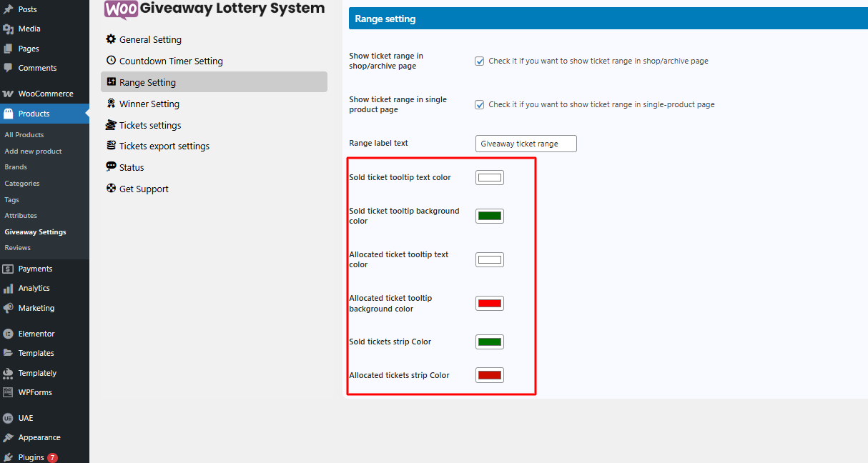Viewport: 868px width, 463px height.
Task: Open All Products submenu link
Action: click(x=24, y=134)
